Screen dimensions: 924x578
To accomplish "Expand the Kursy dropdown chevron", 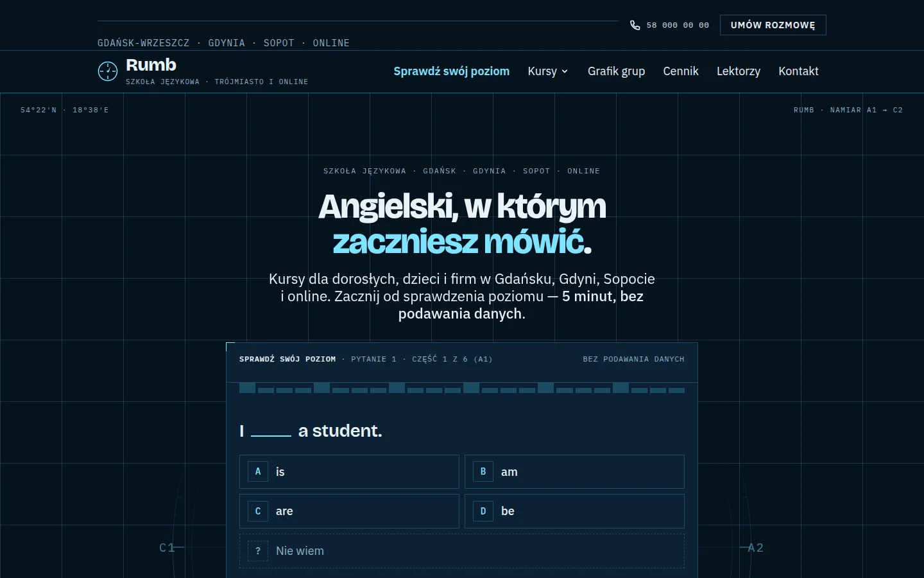I will (565, 71).
